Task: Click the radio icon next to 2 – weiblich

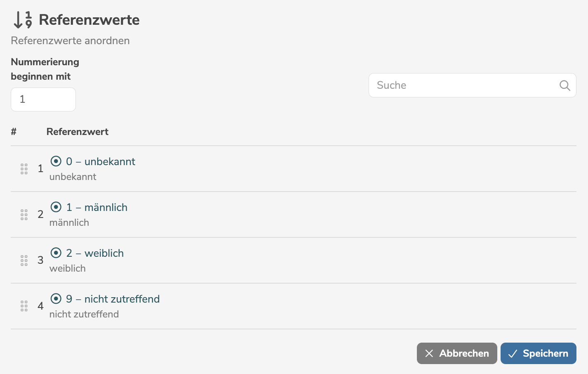Action: pyautogui.click(x=56, y=253)
